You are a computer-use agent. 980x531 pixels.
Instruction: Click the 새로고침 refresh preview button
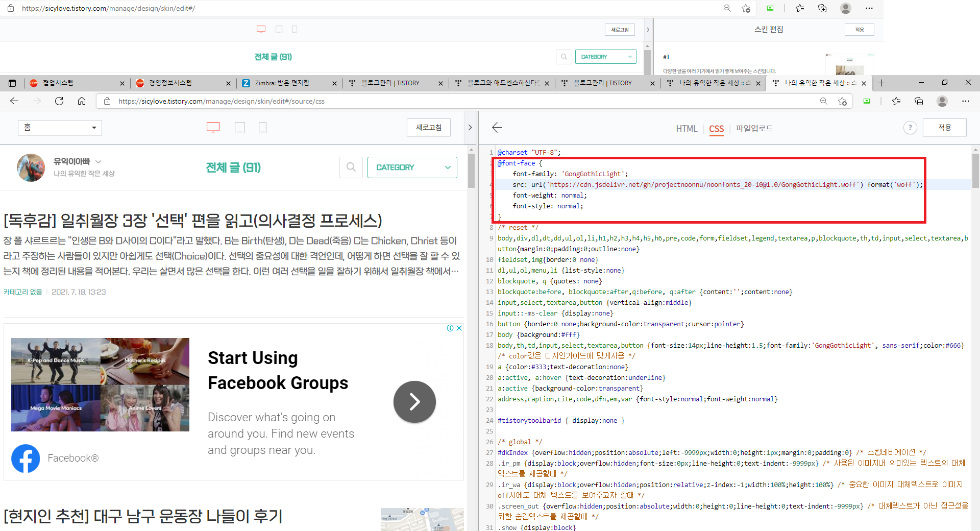(x=429, y=128)
